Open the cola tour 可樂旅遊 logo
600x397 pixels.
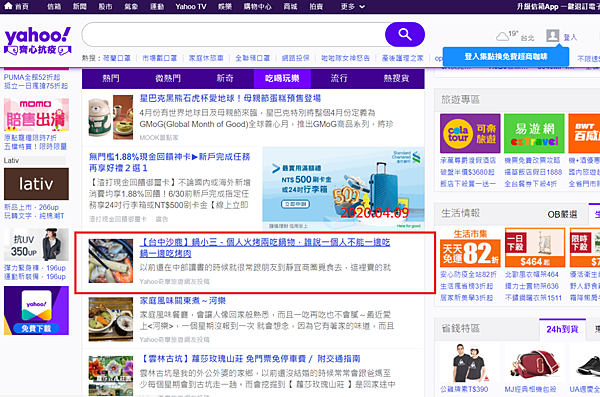click(x=470, y=133)
